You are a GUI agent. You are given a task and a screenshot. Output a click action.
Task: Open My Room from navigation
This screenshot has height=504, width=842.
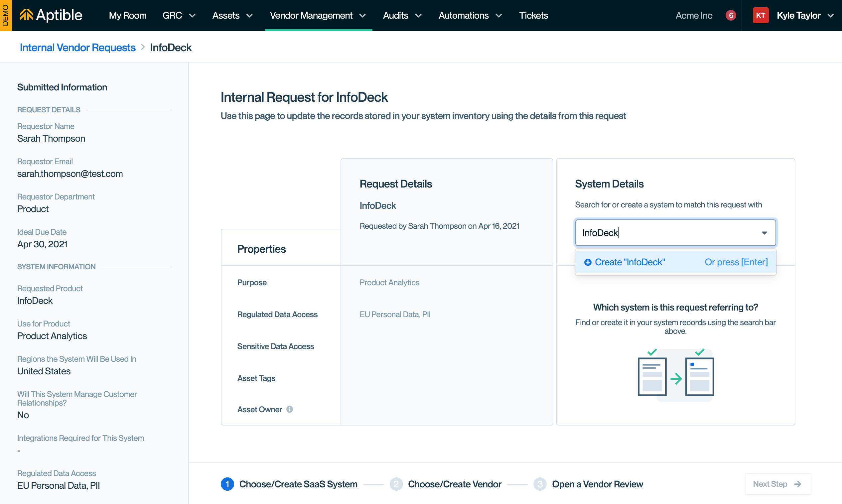coord(127,15)
